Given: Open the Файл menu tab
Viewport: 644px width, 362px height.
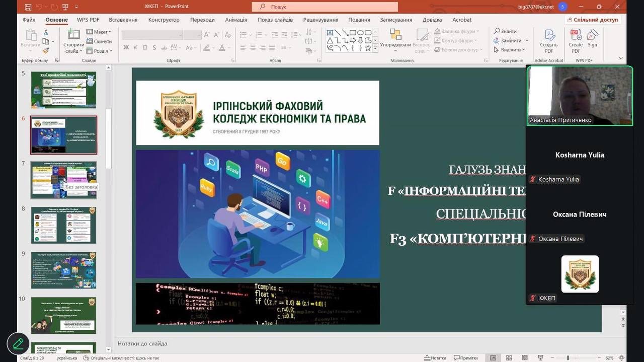Looking at the screenshot, I should (x=29, y=20).
